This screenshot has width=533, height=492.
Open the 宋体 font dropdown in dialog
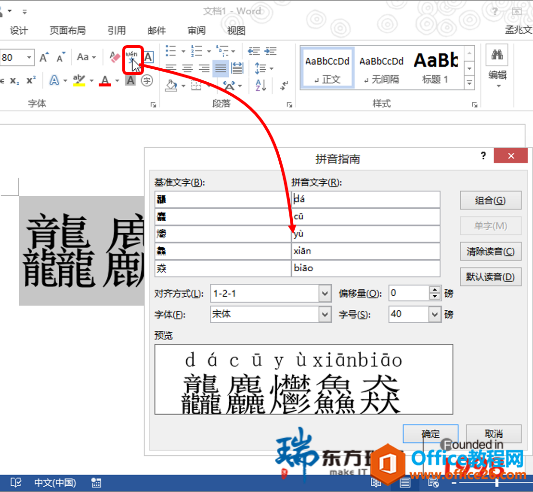325,315
